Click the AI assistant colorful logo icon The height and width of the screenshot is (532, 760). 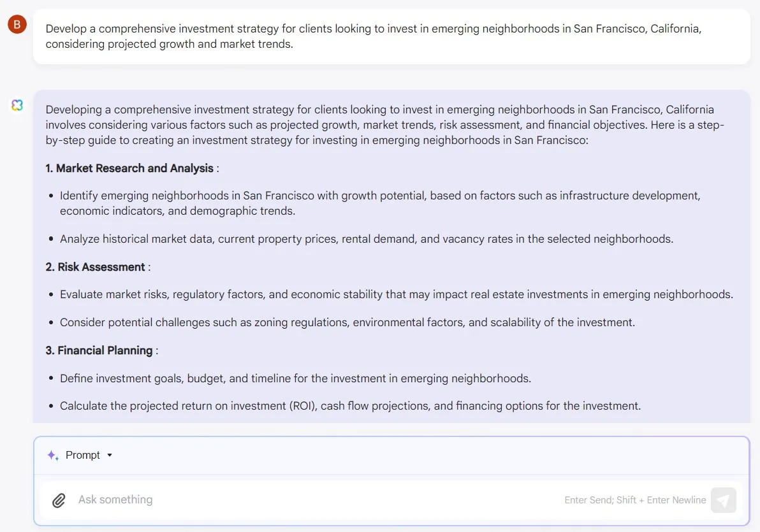[x=17, y=105]
